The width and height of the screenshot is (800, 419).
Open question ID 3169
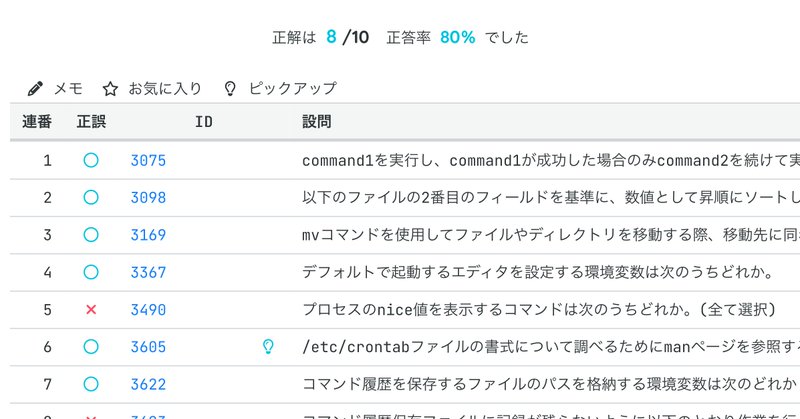[148, 235]
